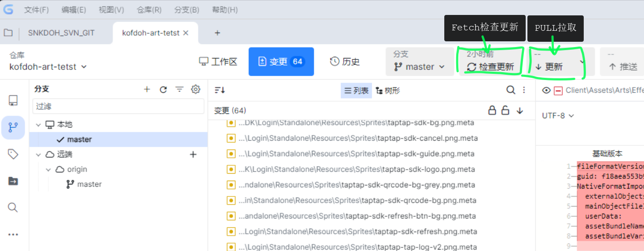Switch to 历史 view
The image size is (644, 251).
pos(345,62)
